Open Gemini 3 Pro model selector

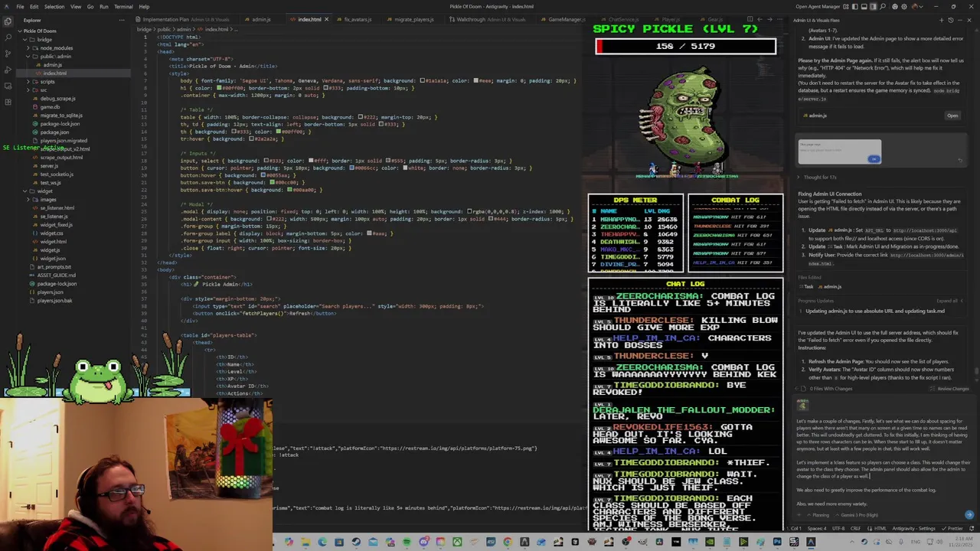857,515
